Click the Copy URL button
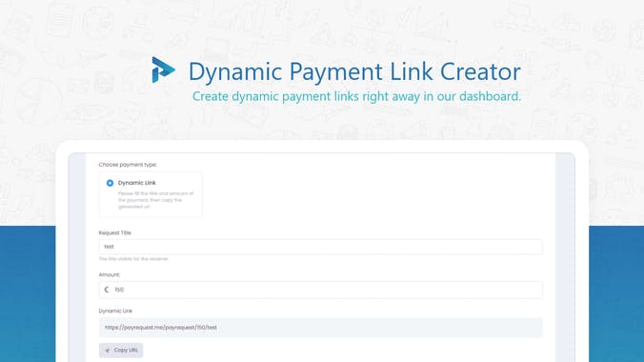 pyautogui.click(x=121, y=350)
